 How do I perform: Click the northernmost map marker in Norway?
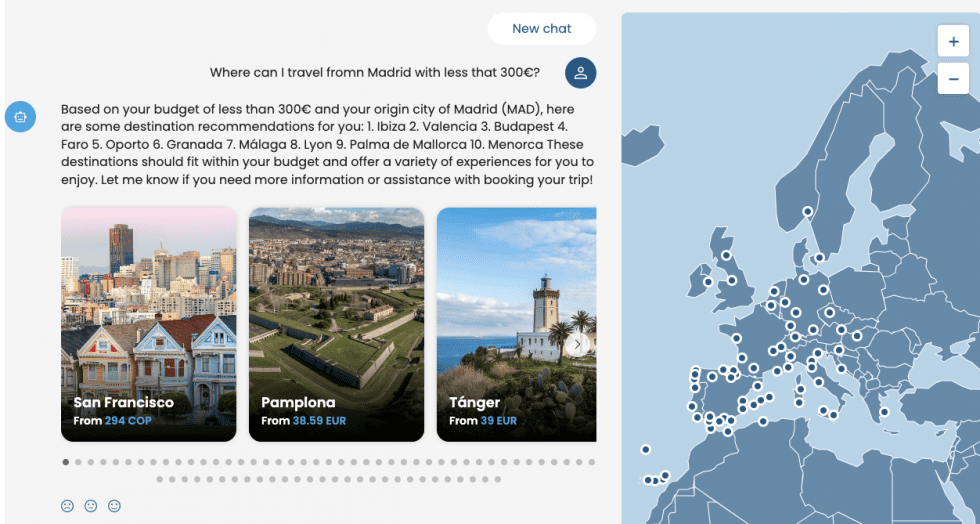(x=808, y=211)
